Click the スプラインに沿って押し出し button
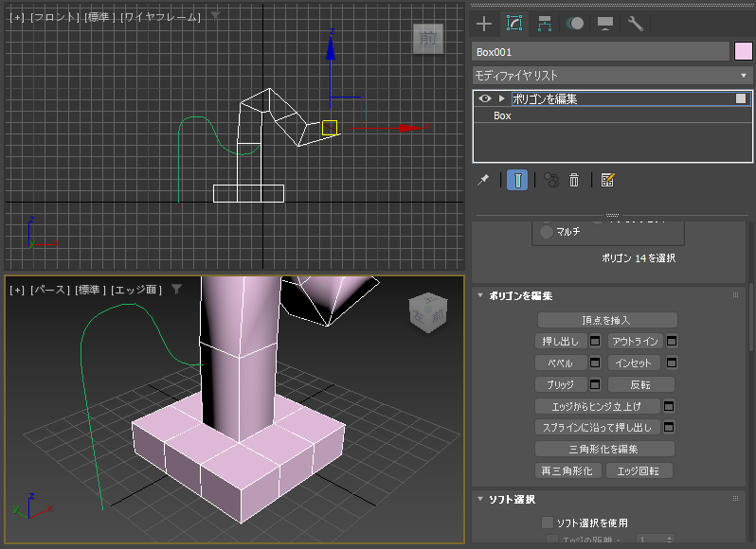Image resolution: width=756 pixels, height=549 pixels. point(598,427)
